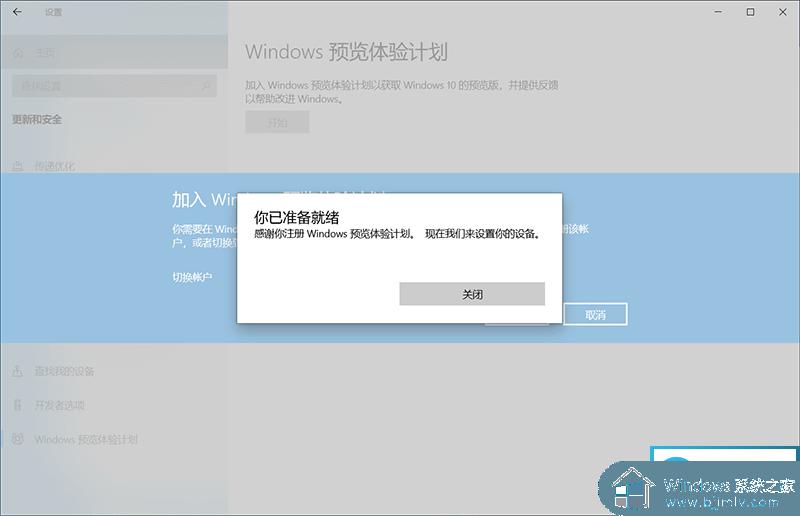
Task: Click the Windows 预览体验计划 sidebar icon
Action: 18,439
